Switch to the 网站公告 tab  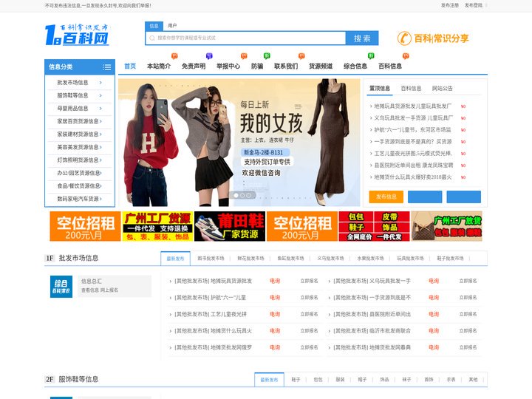[442, 89]
